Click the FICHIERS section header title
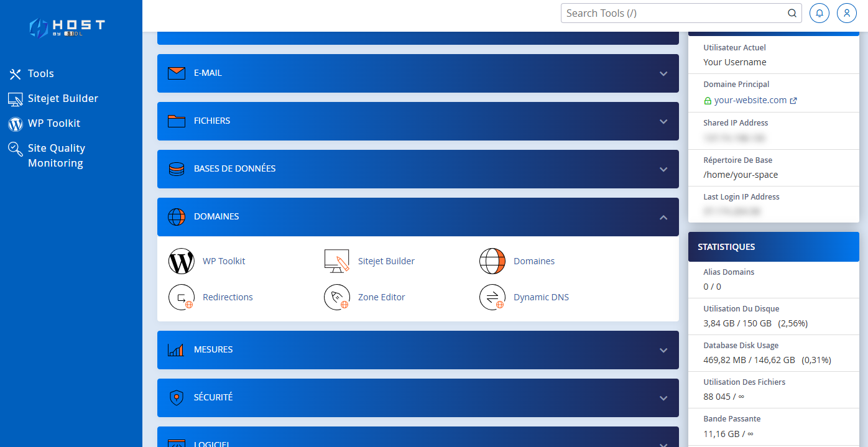 tap(212, 121)
